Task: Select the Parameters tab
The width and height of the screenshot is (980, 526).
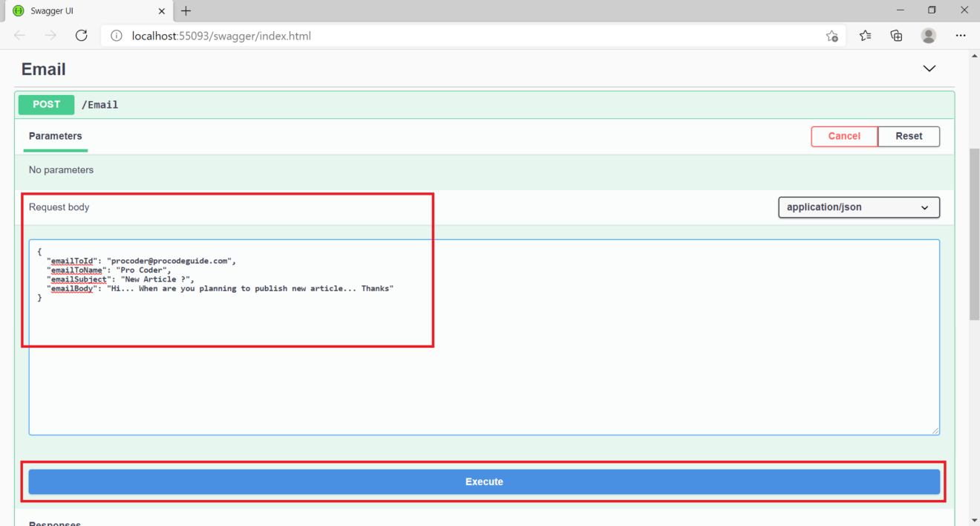Action: point(56,137)
